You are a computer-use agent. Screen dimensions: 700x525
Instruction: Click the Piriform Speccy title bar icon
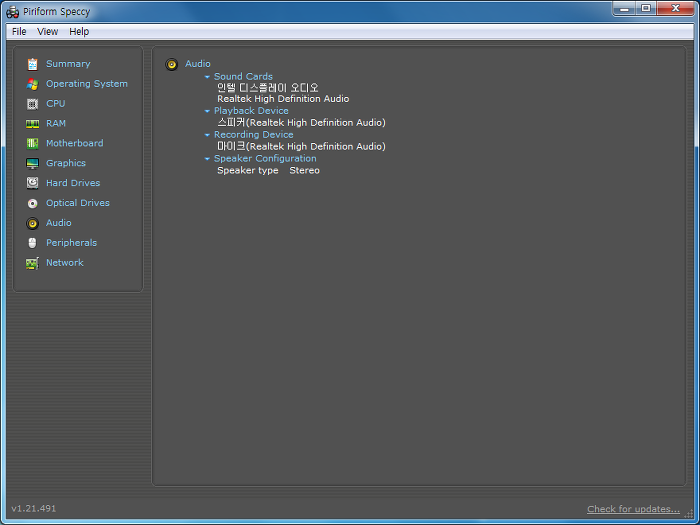12,12
